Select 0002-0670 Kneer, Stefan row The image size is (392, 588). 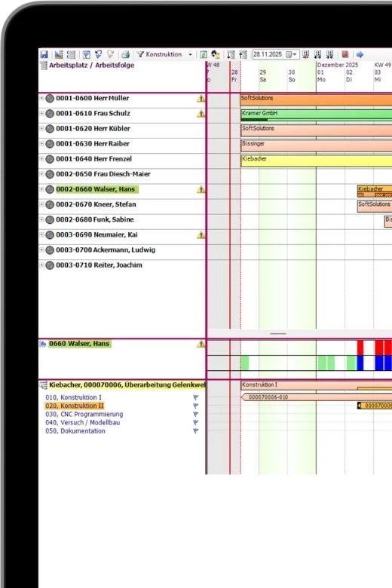pyautogui.click(x=122, y=204)
